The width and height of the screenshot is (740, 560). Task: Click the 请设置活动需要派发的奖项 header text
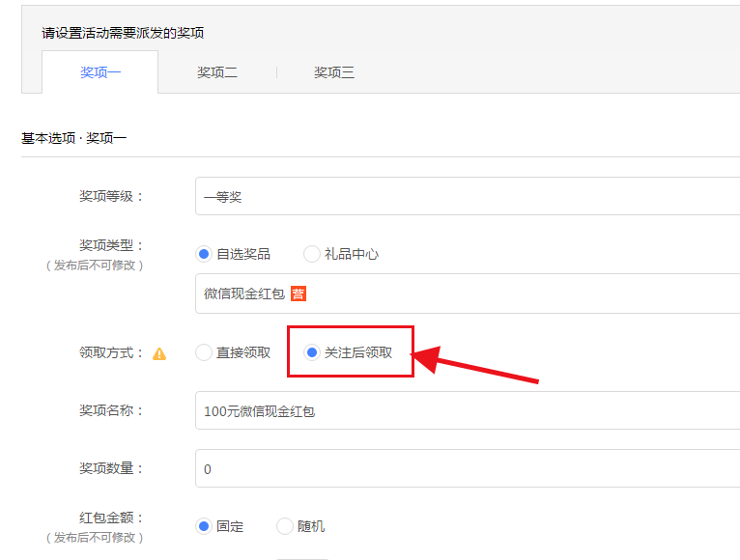123,33
